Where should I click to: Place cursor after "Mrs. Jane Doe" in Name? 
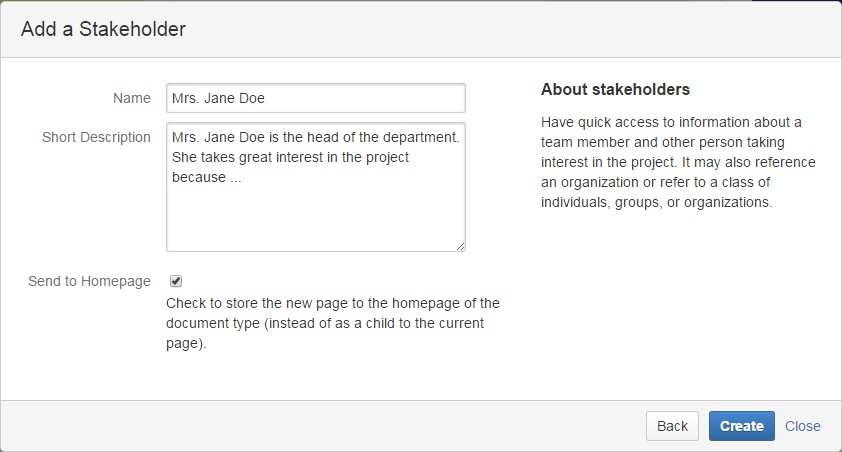(268, 98)
